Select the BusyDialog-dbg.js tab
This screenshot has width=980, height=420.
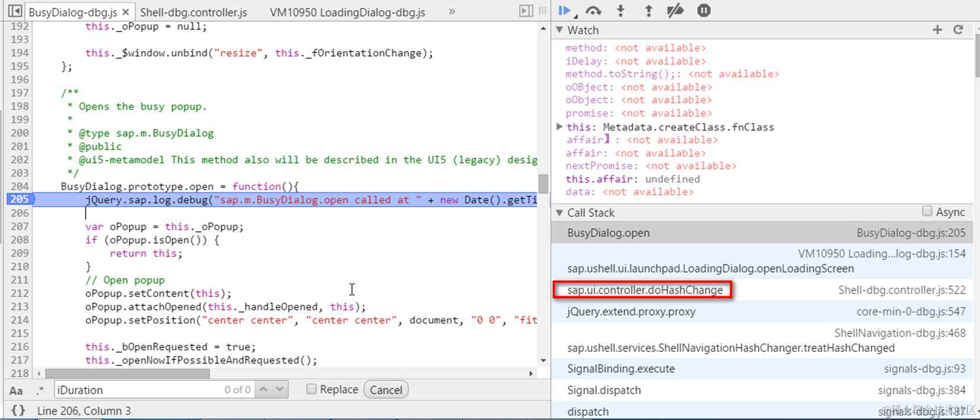72,12
